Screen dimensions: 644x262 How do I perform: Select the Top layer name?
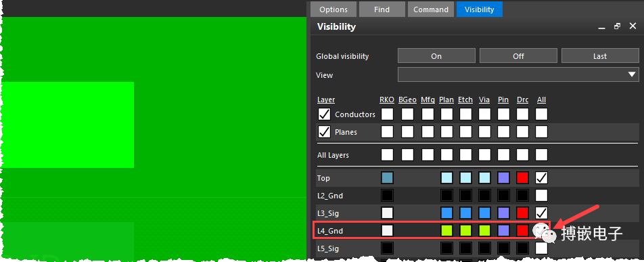323,178
